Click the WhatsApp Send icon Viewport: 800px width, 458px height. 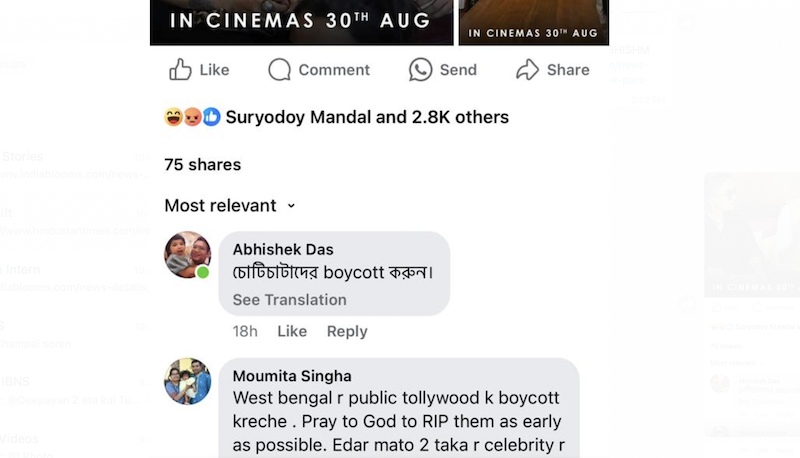click(x=420, y=70)
